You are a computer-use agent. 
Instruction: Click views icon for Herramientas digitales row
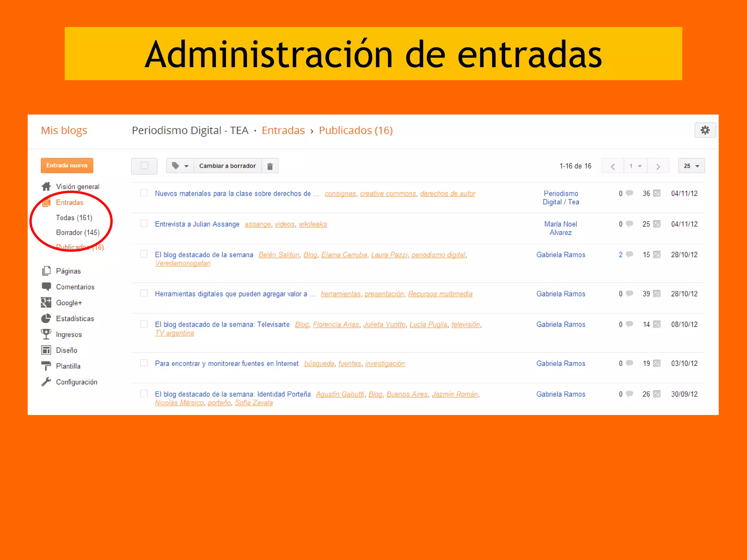(x=657, y=293)
